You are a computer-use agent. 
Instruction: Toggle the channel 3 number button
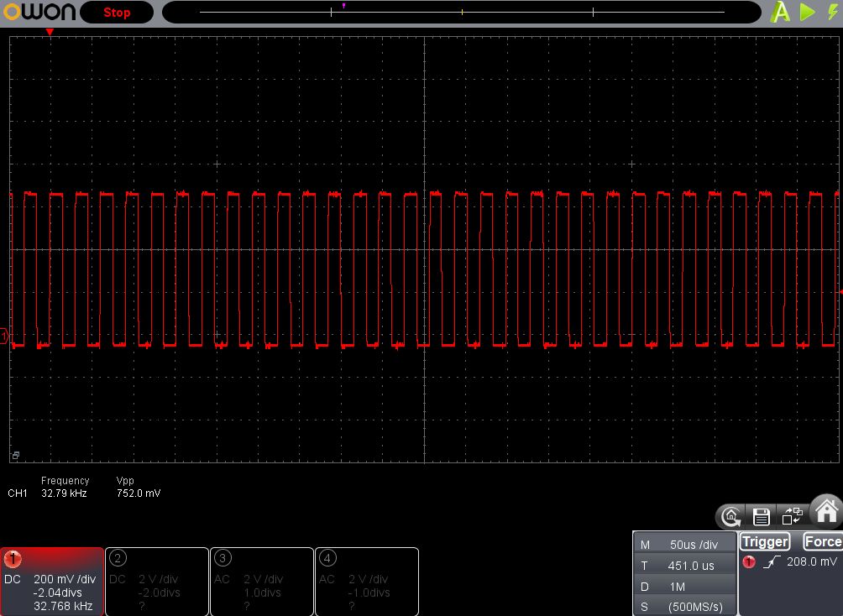tap(222, 558)
